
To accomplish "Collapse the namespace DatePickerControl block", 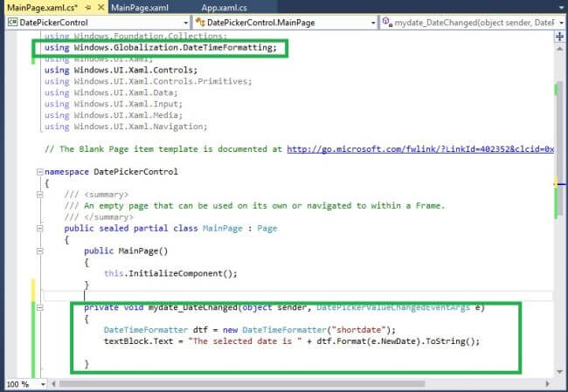I will pyautogui.click(x=40, y=172).
